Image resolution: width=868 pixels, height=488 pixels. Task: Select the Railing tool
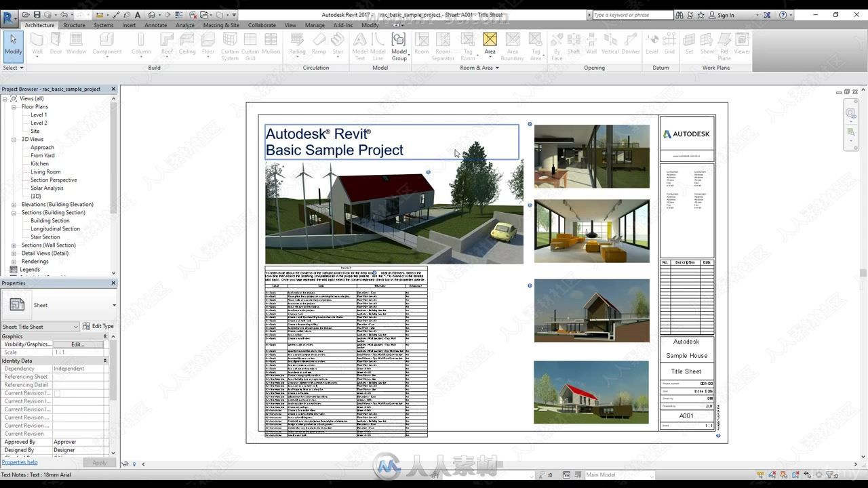click(297, 44)
